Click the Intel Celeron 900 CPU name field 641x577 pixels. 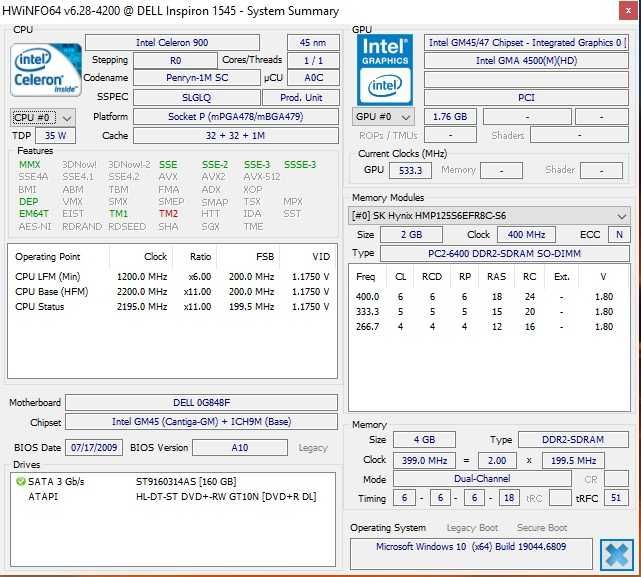(x=172, y=43)
